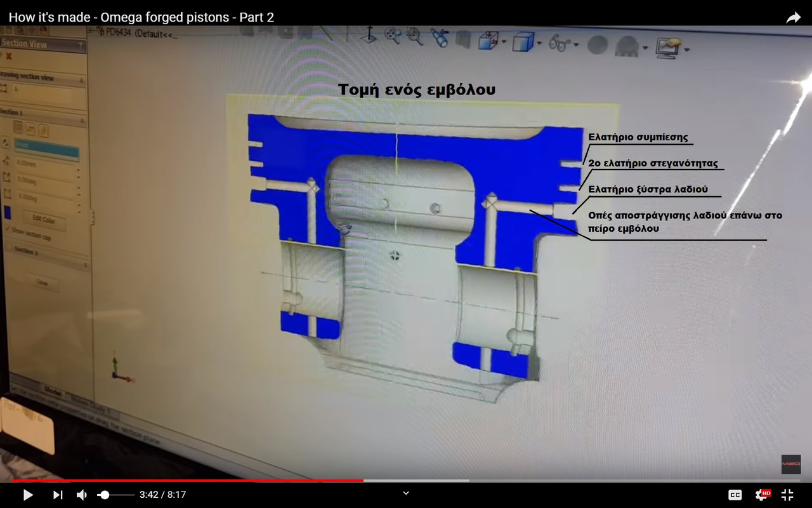Screen dimensions: 812x508
Task: Exit fullscreen mode
Action: (x=787, y=495)
